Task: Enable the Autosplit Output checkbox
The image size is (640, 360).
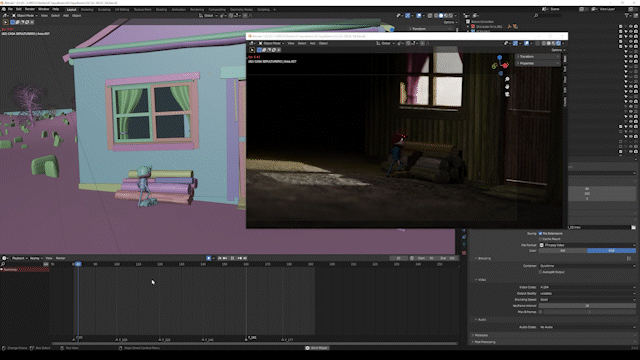Action: tap(540, 272)
